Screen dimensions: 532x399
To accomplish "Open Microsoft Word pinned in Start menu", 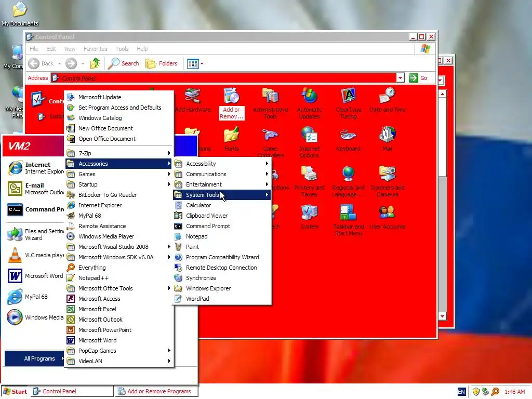I will point(35,276).
